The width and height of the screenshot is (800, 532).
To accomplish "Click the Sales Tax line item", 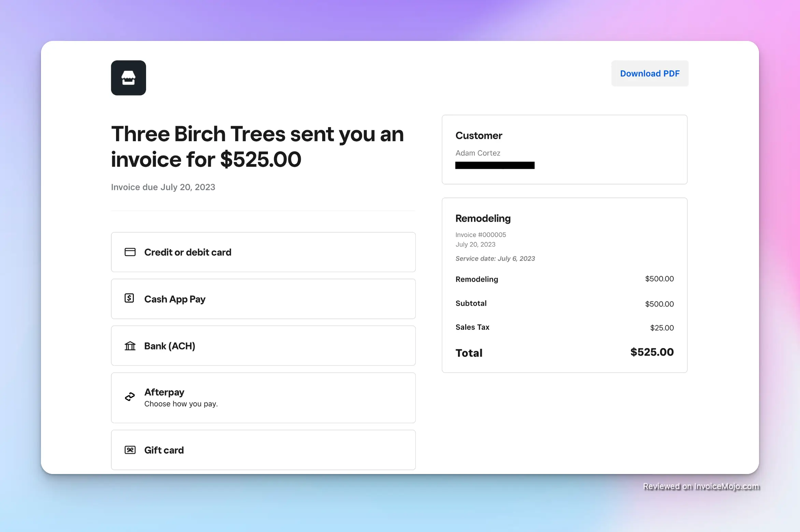I will pyautogui.click(x=472, y=327).
